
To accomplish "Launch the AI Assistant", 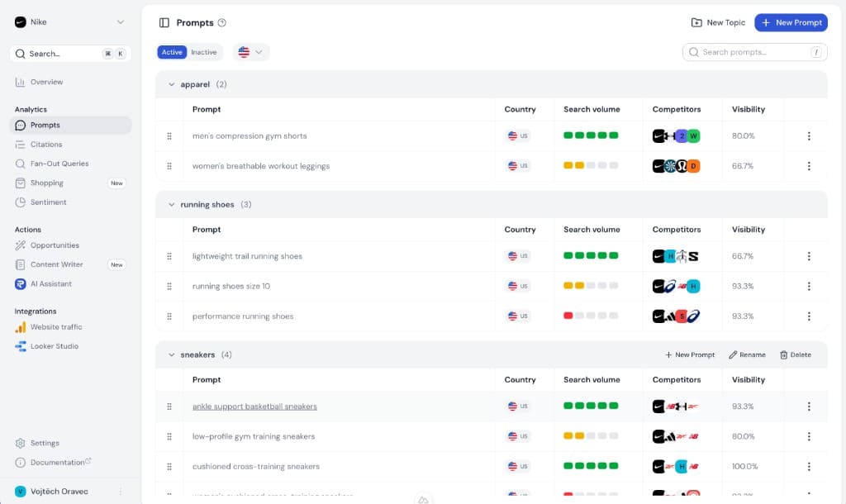I will coord(53,283).
